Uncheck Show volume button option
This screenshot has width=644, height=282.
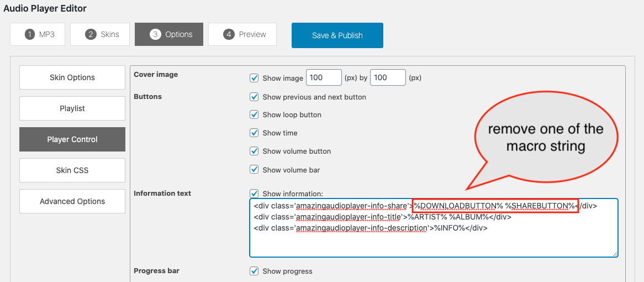(x=254, y=151)
